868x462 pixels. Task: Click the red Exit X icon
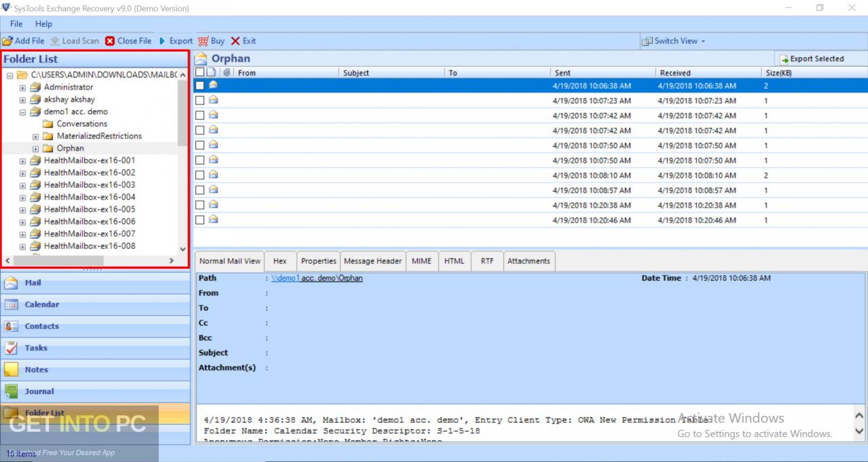pyautogui.click(x=235, y=41)
